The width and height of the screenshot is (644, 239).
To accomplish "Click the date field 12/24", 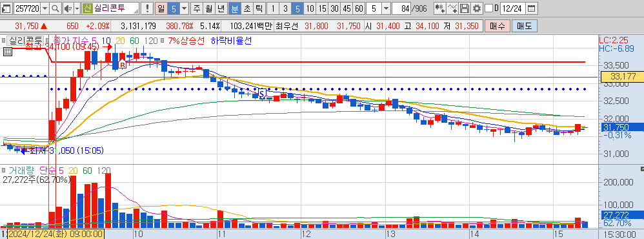I will [513, 8].
